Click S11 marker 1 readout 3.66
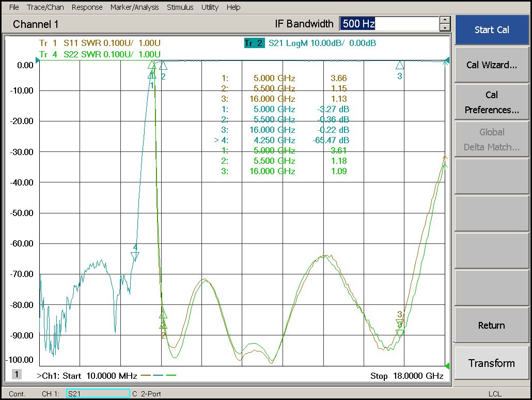This screenshot has width=532, height=400. (339, 78)
